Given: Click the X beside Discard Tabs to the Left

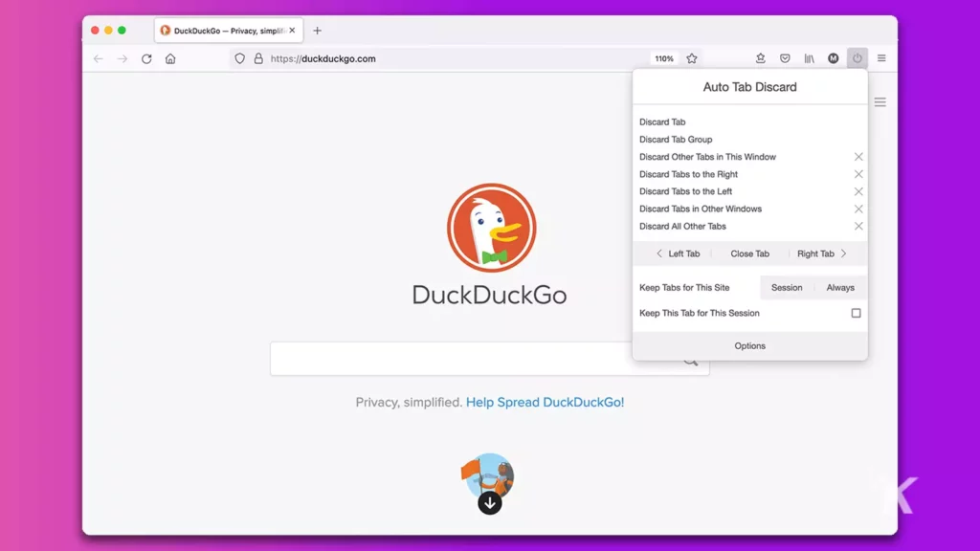Looking at the screenshot, I should tap(858, 191).
